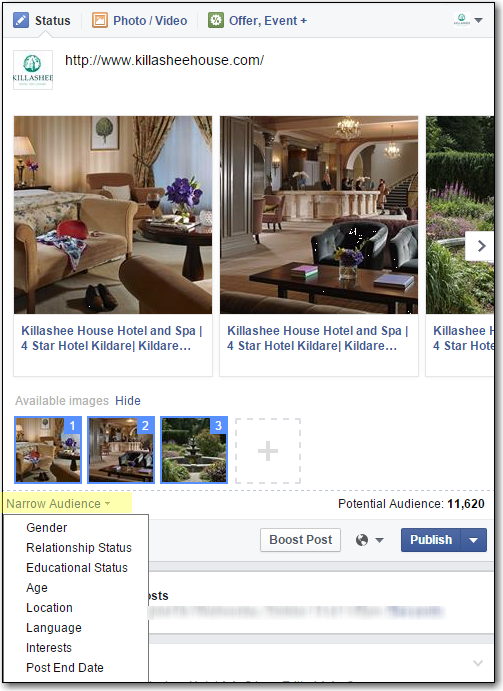This screenshot has height=691, width=503.
Task: Click the Status pencil icon
Action: pyautogui.click(x=21, y=20)
